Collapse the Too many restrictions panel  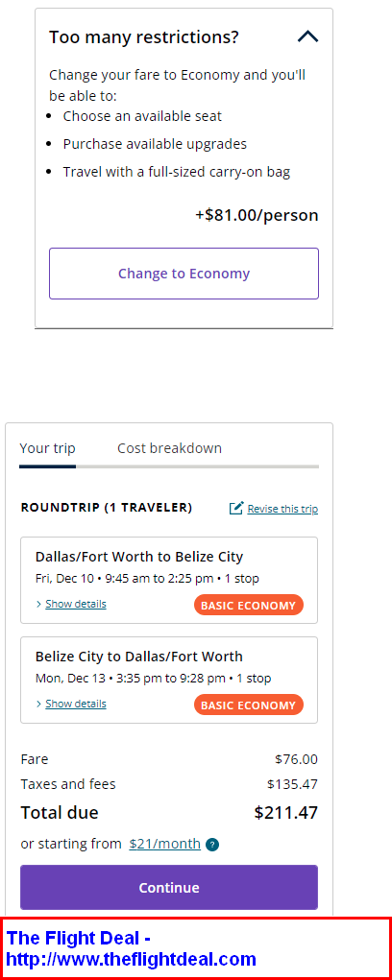[307, 36]
